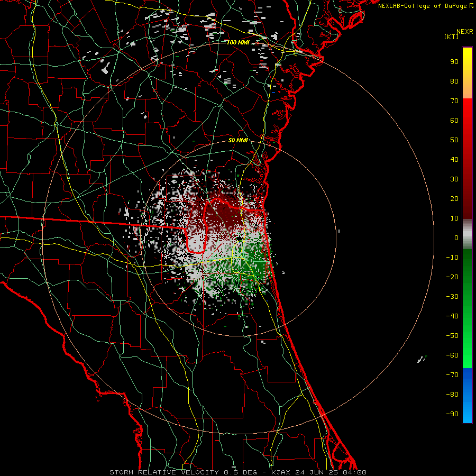This screenshot has height=476, width=476.
Task: Click the -60 value on velocity scale
Action: pyautogui.click(x=452, y=355)
